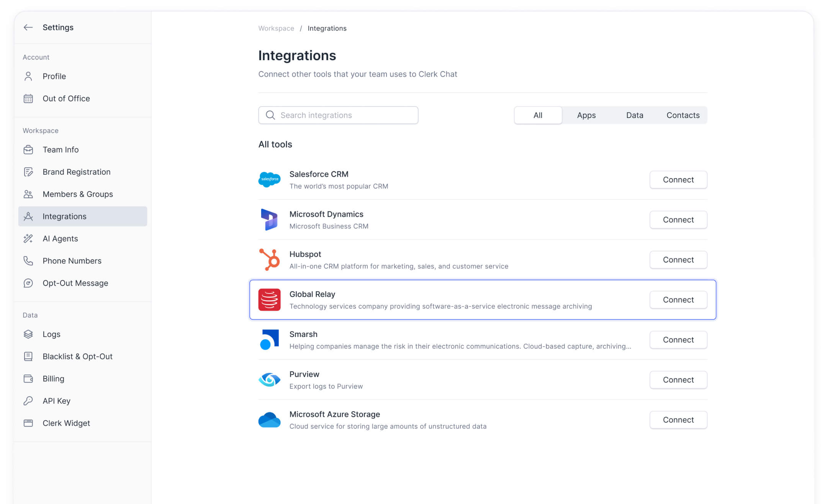Screen dimensions: 828x504
Task: Open Opt-Out Message settings
Action: click(83, 283)
